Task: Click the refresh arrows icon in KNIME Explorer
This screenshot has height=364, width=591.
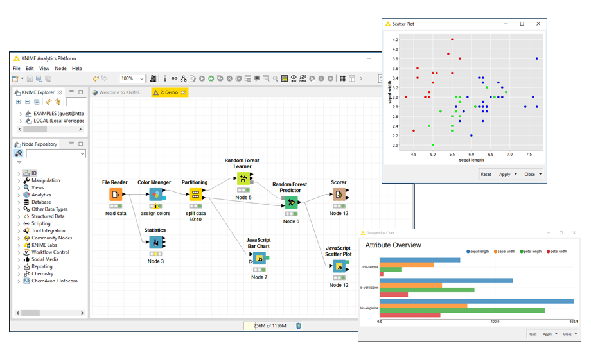Action: click(49, 101)
